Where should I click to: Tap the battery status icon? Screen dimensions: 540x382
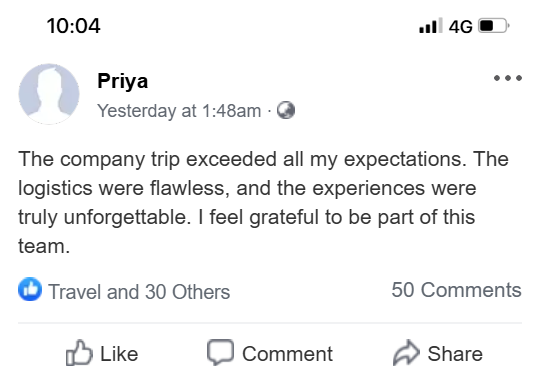pos(494,26)
